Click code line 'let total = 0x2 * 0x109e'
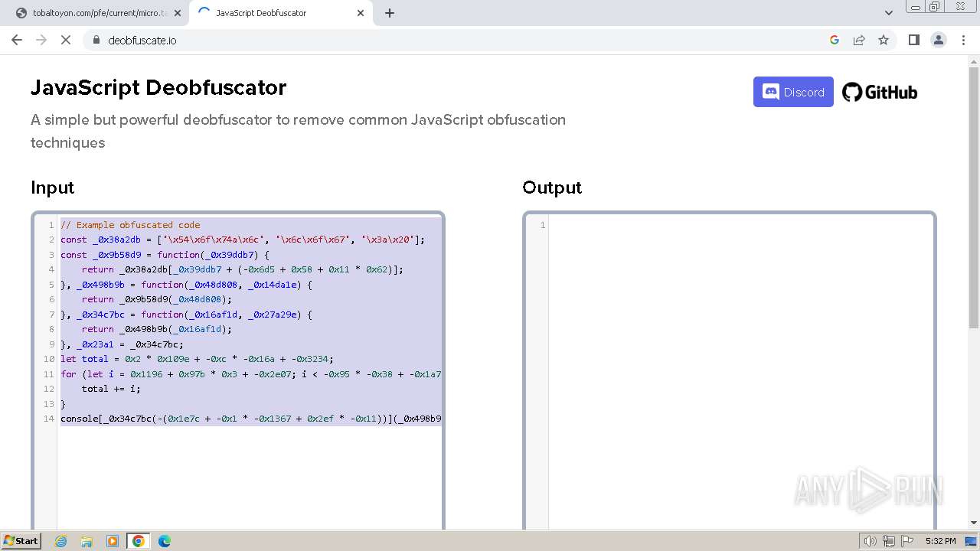The height and width of the screenshot is (551, 980). (x=198, y=359)
